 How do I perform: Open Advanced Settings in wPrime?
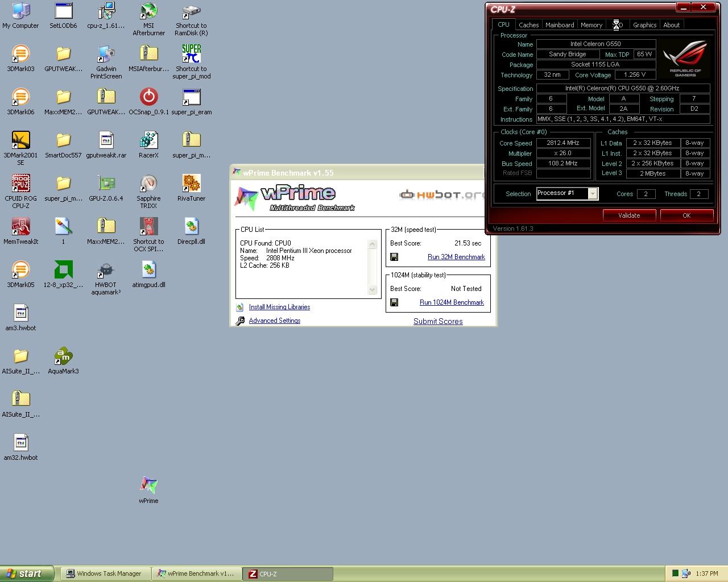coord(275,321)
